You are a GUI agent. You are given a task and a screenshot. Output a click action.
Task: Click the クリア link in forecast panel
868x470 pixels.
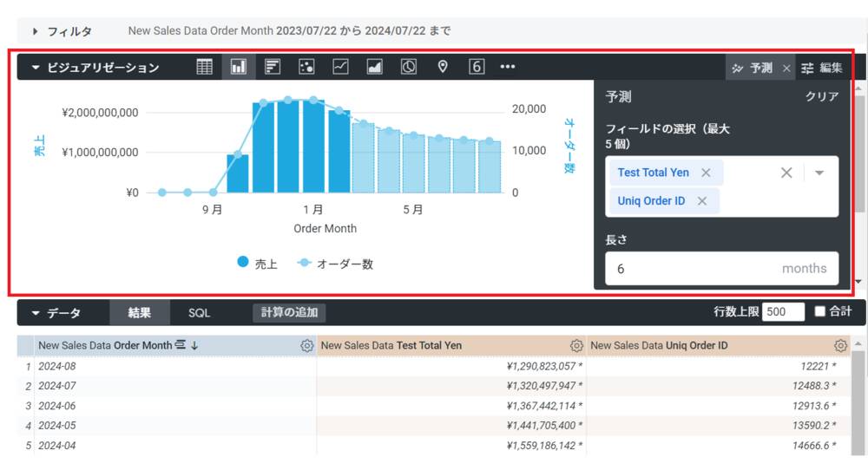tap(821, 96)
